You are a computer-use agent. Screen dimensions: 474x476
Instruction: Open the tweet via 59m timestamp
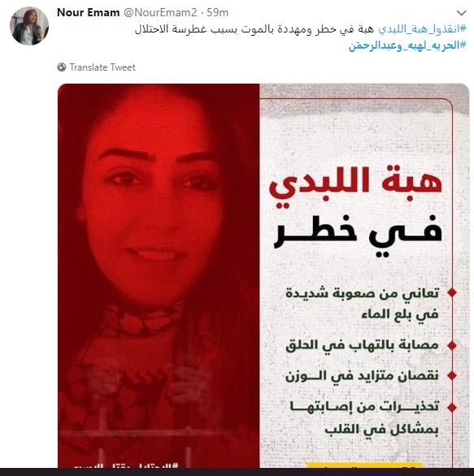pos(218,13)
